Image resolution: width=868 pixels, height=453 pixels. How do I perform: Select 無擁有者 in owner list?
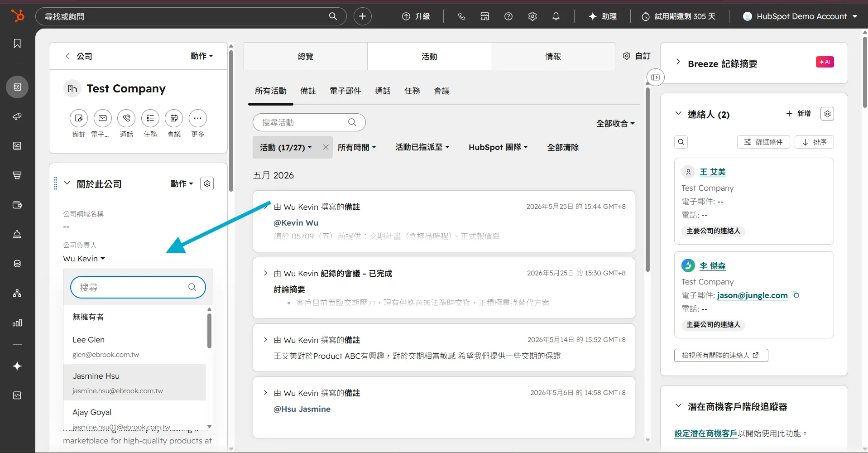134,317
